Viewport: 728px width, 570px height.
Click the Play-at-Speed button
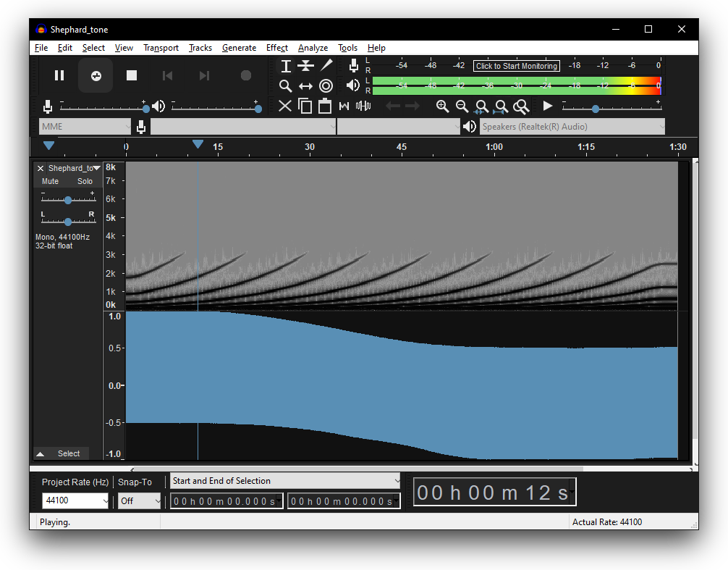(548, 106)
